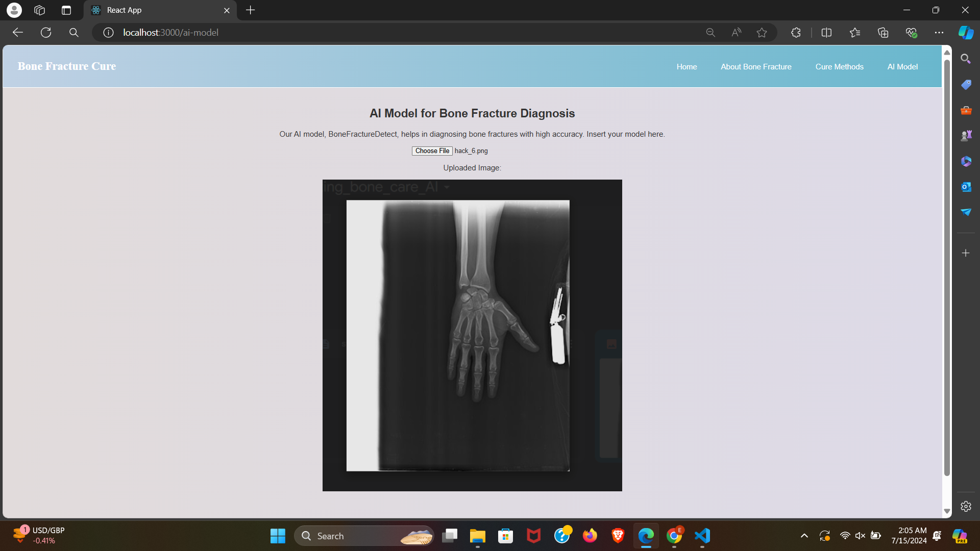Click the browser refresh icon
The height and width of the screenshot is (551, 980).
click(46, 33)
